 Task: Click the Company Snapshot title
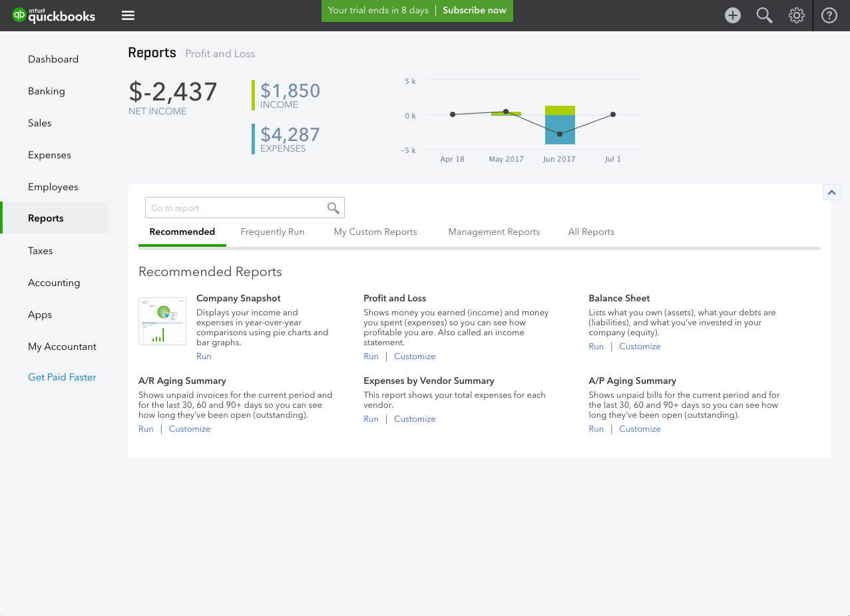[238, 299]
